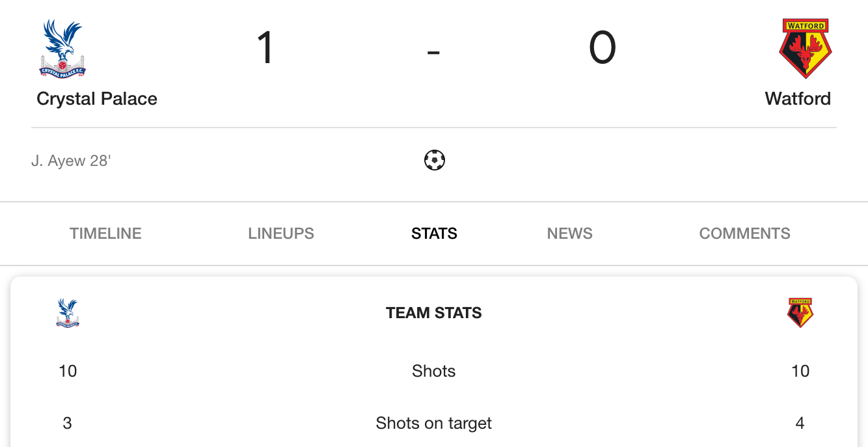Click the large Crystal Palace crest
This screenshot has width=868, height=447.
coord(62,49)
